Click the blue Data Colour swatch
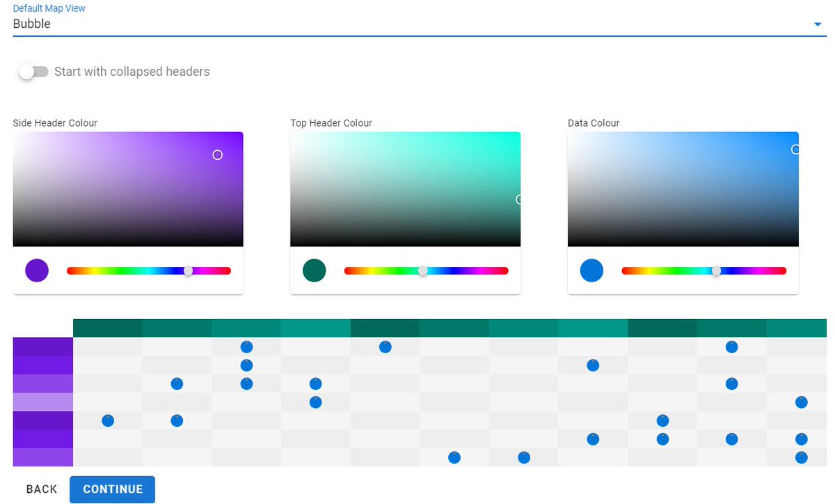The image size is (835, 504). [591, 270]
